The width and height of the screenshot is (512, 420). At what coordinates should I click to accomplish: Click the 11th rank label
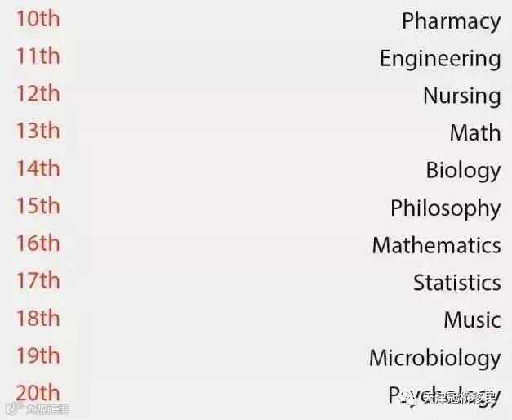38,56
